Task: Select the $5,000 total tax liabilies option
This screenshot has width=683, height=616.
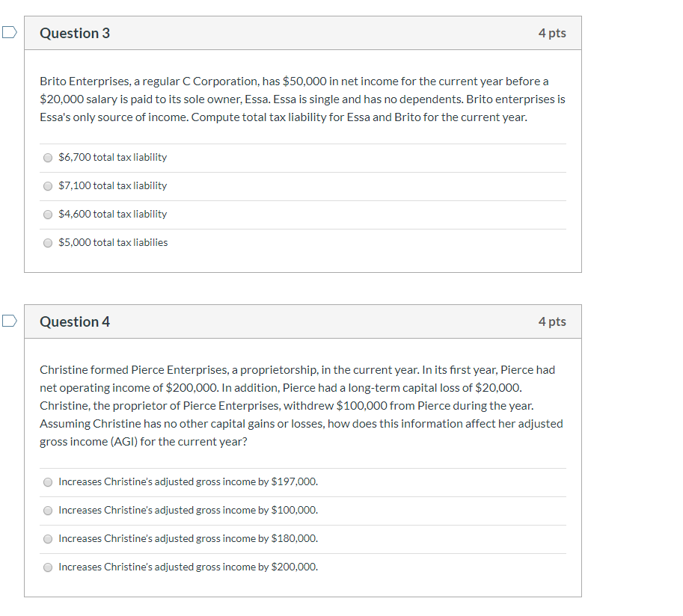Action: point(47,243)
